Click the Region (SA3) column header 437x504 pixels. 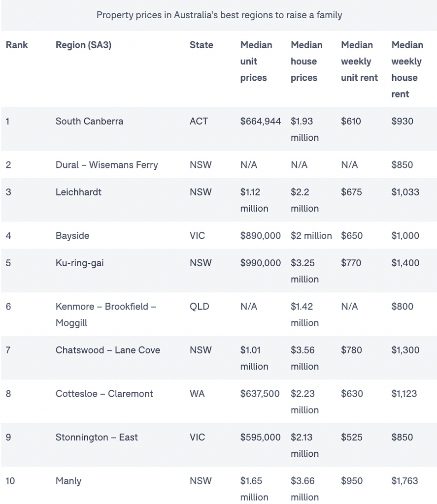tap(83, 45)
